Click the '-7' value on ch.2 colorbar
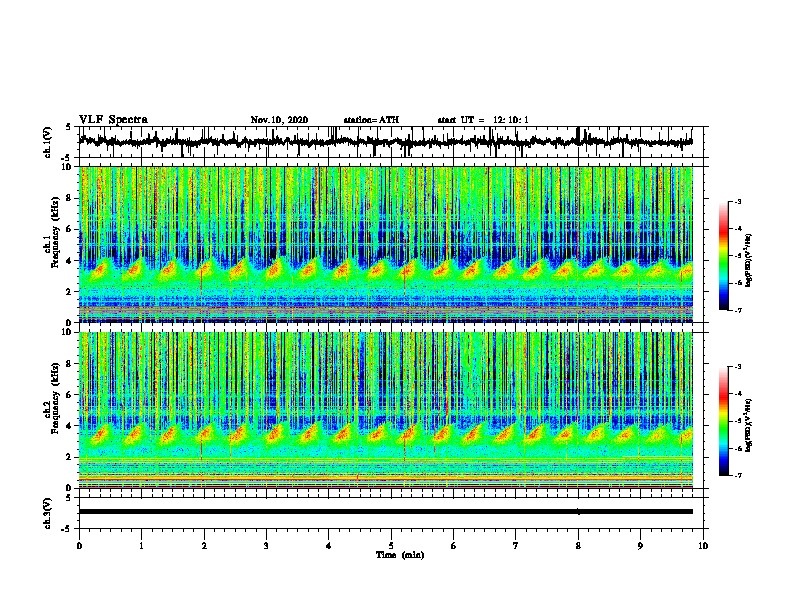 pos(737,476)
